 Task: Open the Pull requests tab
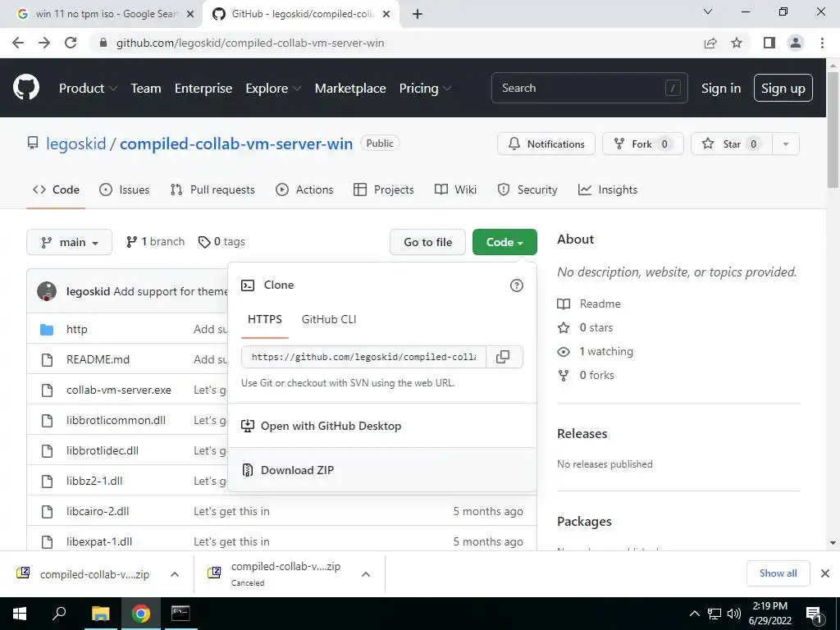pyautogui.click(x=212, y=189)
